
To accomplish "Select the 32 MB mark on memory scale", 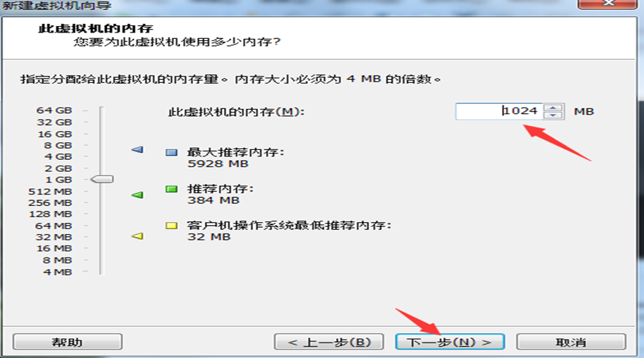I will coord(54,237).
